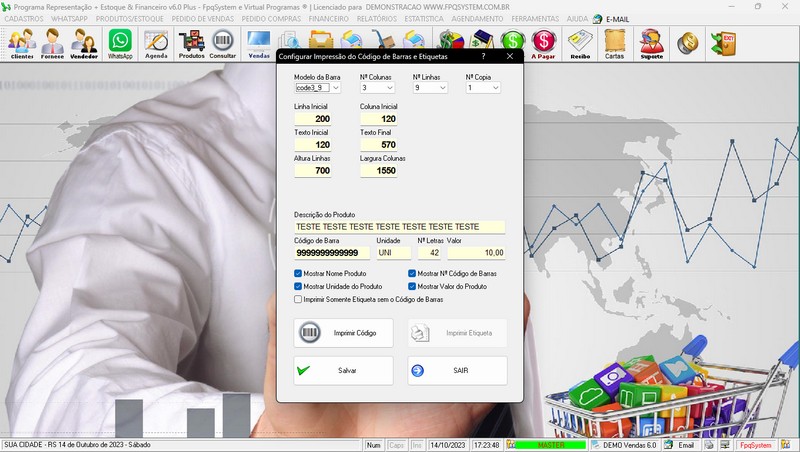800x452 pixels.
Task: Launch the WhatsApp toolbar icon
Action: 120,44
